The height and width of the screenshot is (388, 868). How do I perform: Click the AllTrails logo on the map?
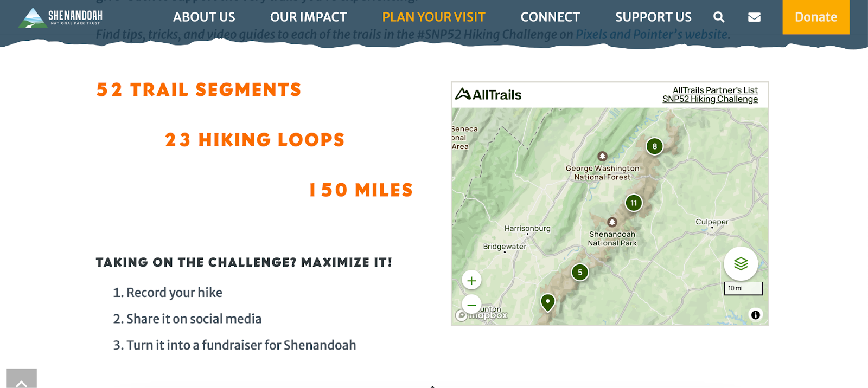(488, 94)
